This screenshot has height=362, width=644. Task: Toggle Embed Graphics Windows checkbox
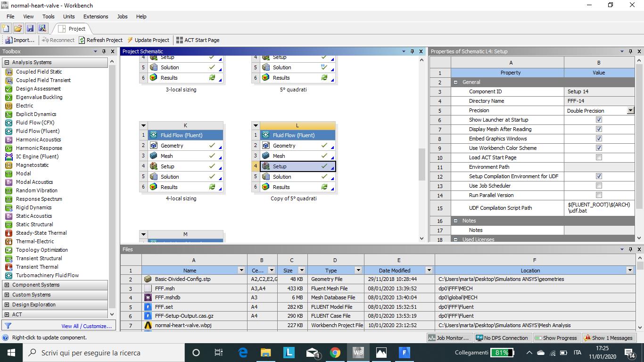[599, 139]
